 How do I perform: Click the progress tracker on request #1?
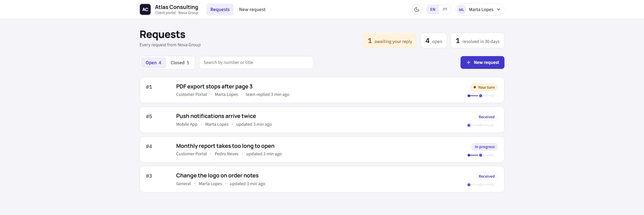click(481, 96)
